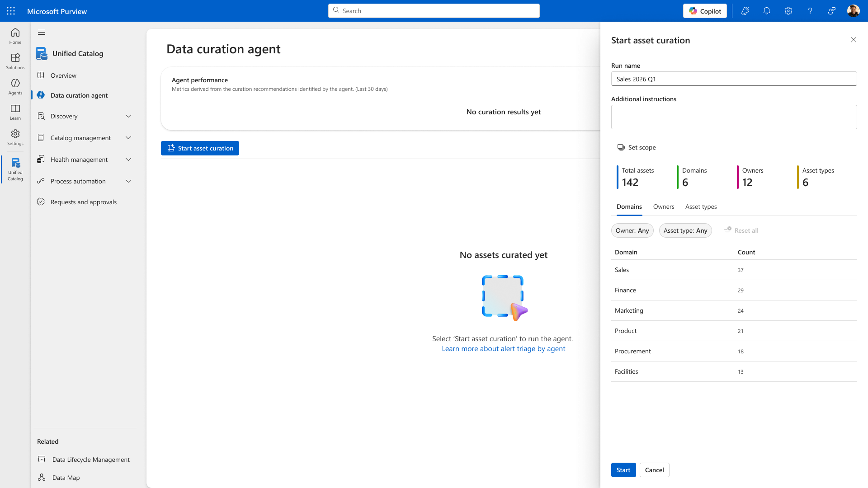Expand the Catalog management chevron
This screenshot has height=488, width=868.
click(128, 138)
